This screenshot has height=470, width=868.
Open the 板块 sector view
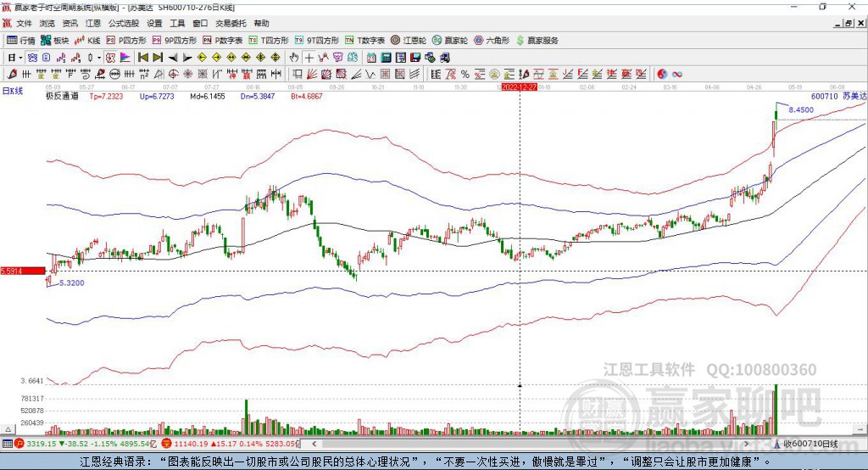[54, 41]
